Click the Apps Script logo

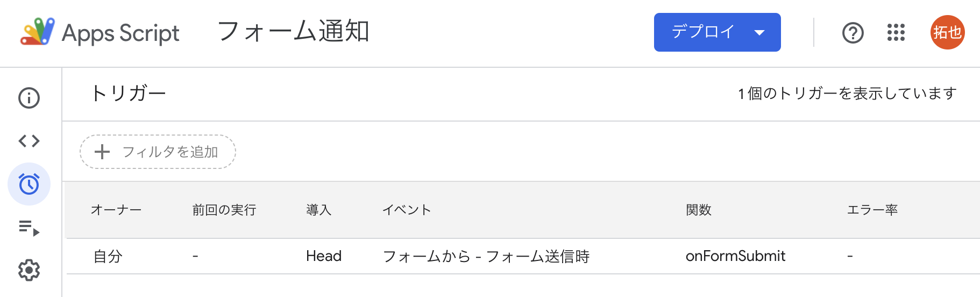tap(38, 32)
